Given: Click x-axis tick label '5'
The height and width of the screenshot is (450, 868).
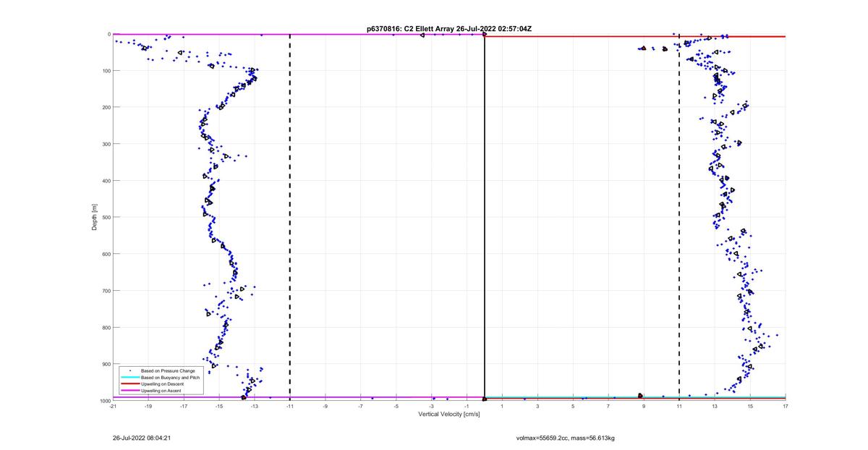Looking at the screenshot, I should tap(574, 406).
